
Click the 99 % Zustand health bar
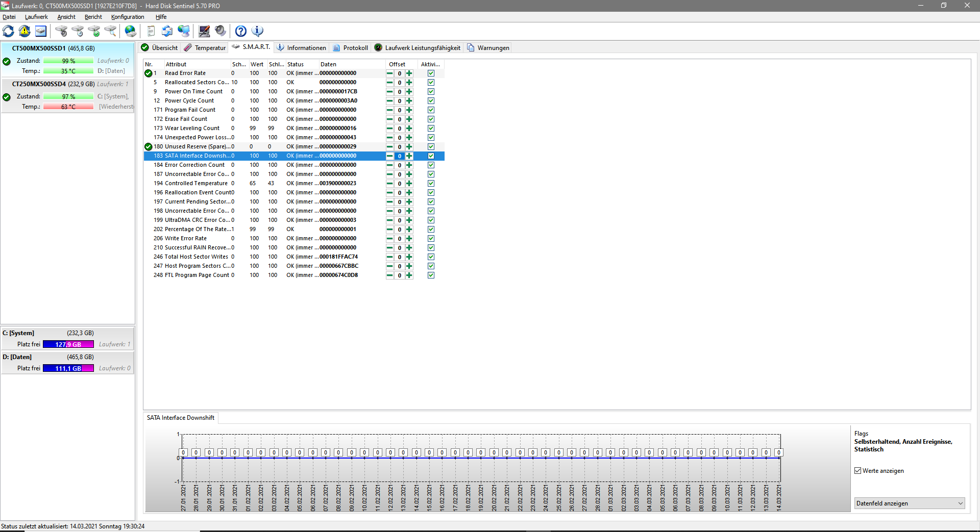pyautogui.click(x=68, y=61)
